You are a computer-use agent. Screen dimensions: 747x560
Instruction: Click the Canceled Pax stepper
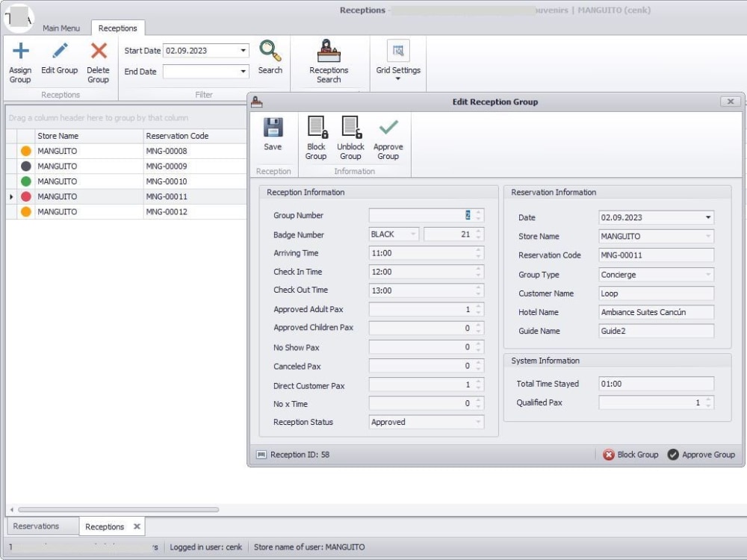click(x=478, y=366)
